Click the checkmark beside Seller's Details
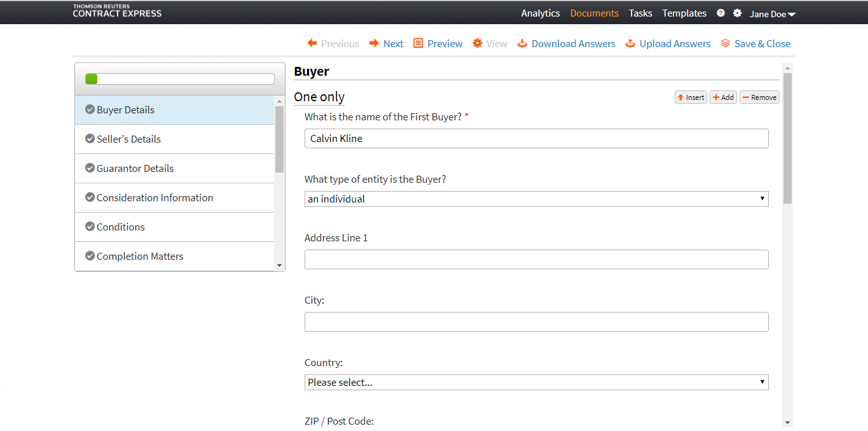Image resolution: width=868 pixels, height=431 pixels. pos(90,139)
